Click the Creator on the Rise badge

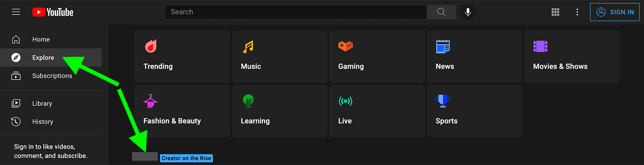(x=186, y=158)
